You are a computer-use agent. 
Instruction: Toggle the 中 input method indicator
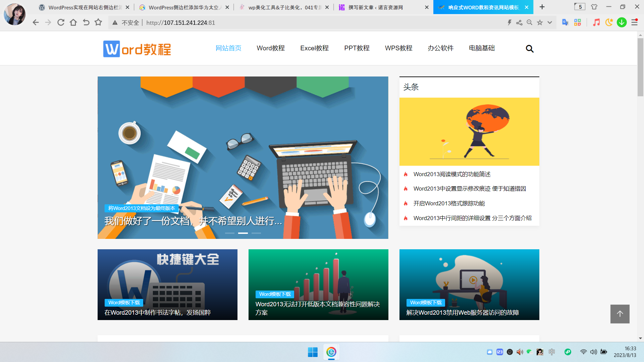[552, 352]
